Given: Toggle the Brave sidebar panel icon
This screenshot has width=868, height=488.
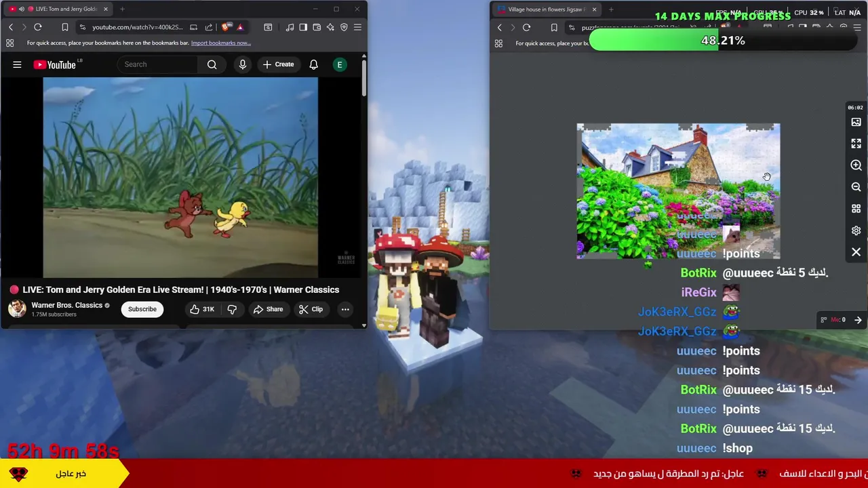Looking at the screenshot, I should click(x=303, y=27).
